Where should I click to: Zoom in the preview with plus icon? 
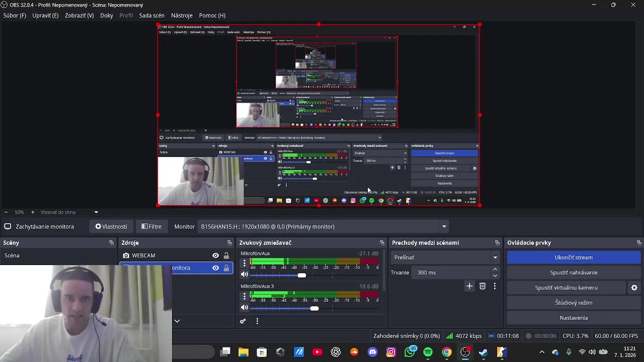pyautogui.click(x=33, y=212)
